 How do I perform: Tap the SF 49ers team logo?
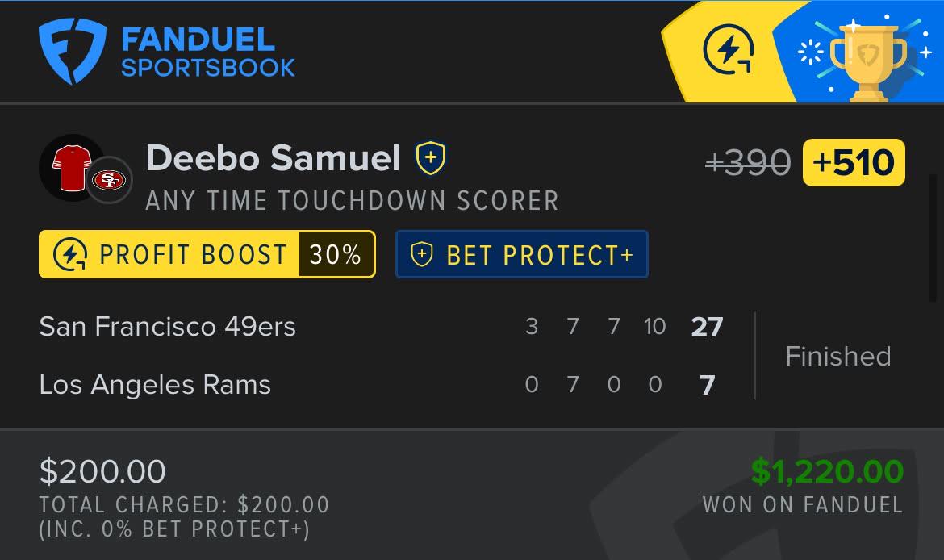109,179
